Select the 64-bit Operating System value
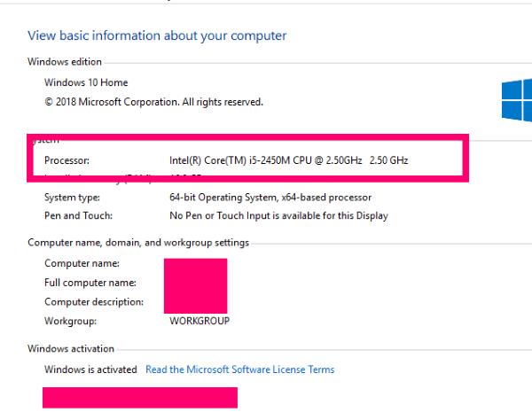Image resolution: width=532 pixels, height=420 pixels. point(270,198)
